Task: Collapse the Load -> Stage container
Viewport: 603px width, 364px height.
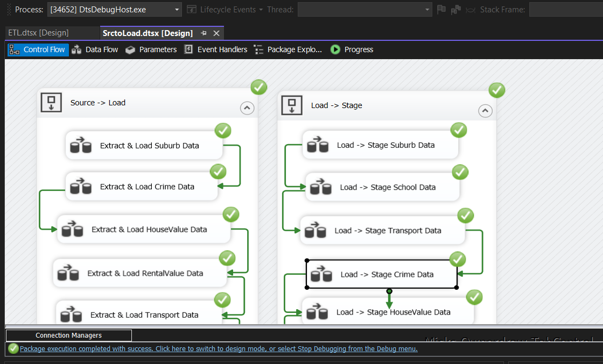Action: [485, 111]
